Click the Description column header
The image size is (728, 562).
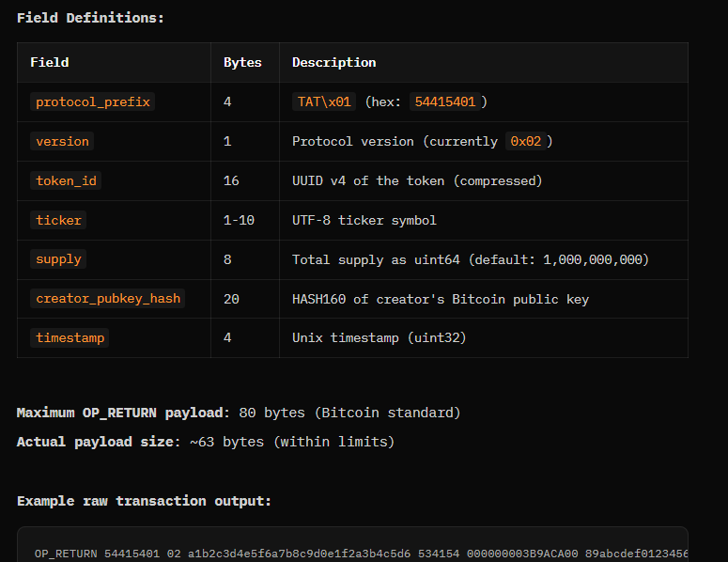click(x=333, y=62)
